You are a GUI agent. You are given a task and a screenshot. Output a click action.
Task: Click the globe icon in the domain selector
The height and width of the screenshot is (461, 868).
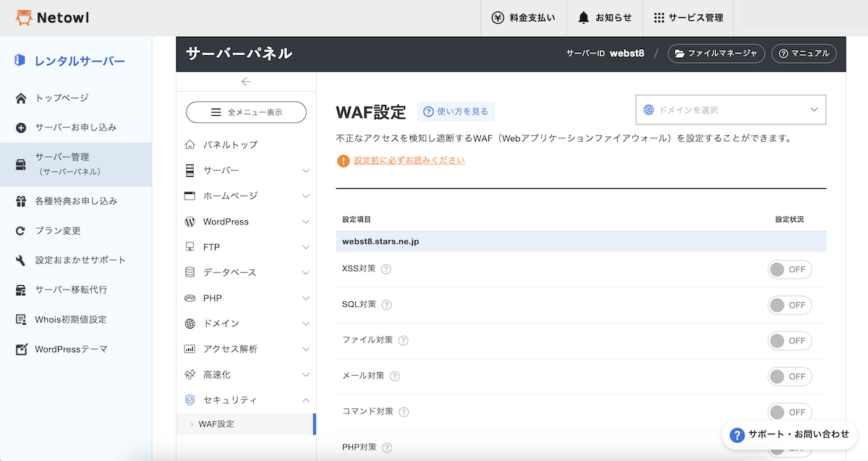click(x=649, y=110)
